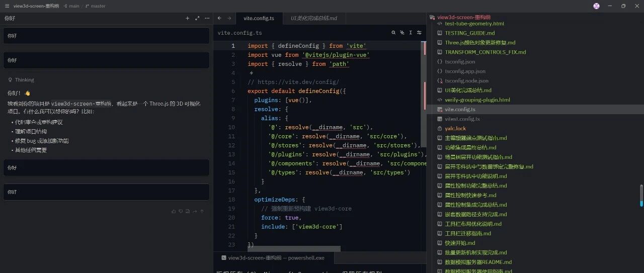Click the HTML icon beside test-tube-geometry.html

click(x=440, y=24)
